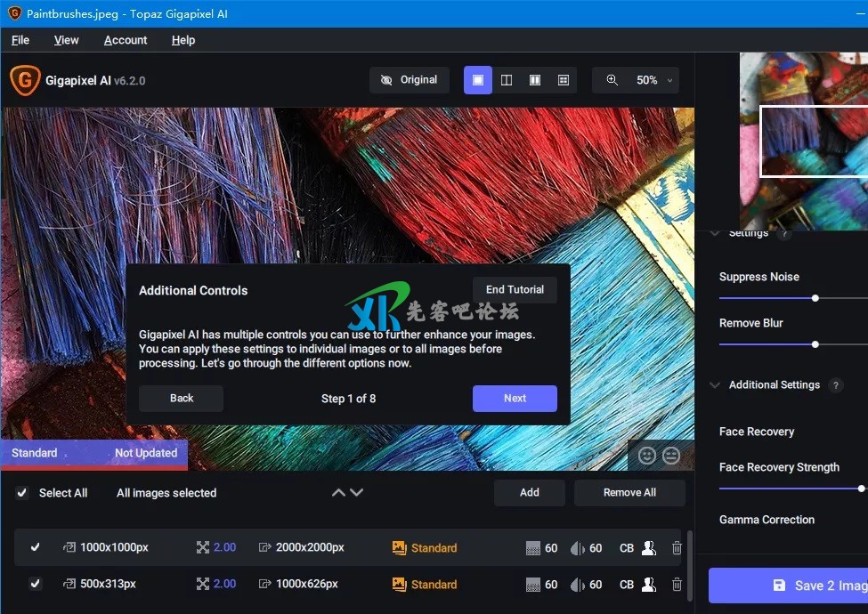Uncheck the Select All checkbox
868x614 pixels.
tap(22, 493)
